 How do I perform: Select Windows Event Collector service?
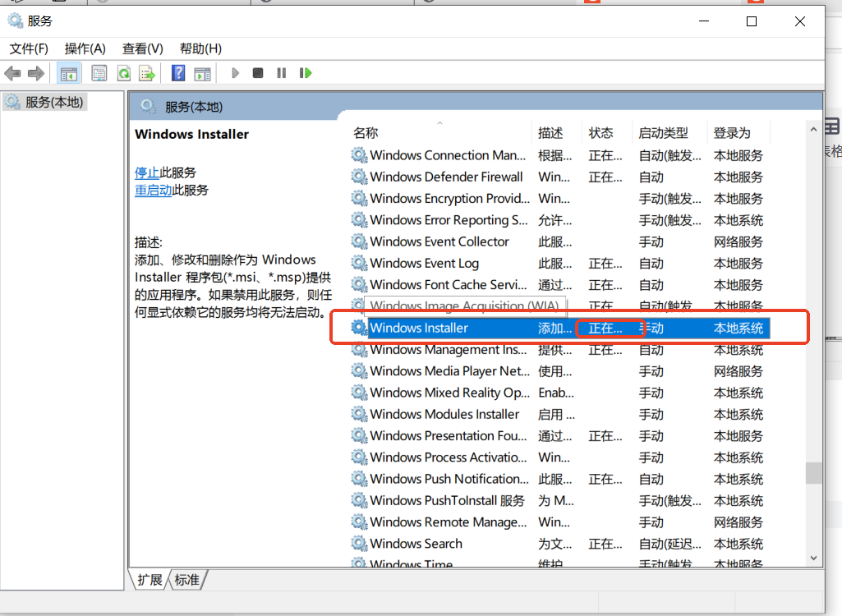click(x=560, y=241)
